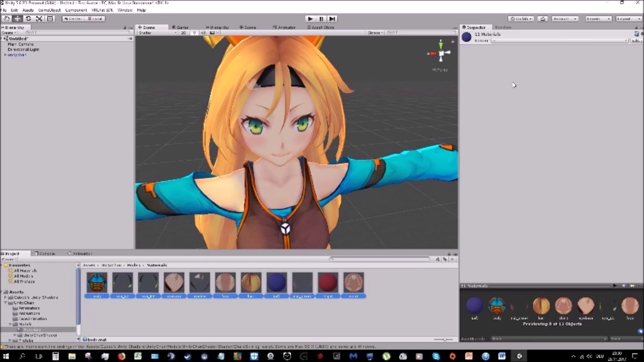Image resolution: width=644 pixels, height=362 pixels.
Task: Toggle scene effects image button
Action: pyautogui.click(x=213, y=33)
